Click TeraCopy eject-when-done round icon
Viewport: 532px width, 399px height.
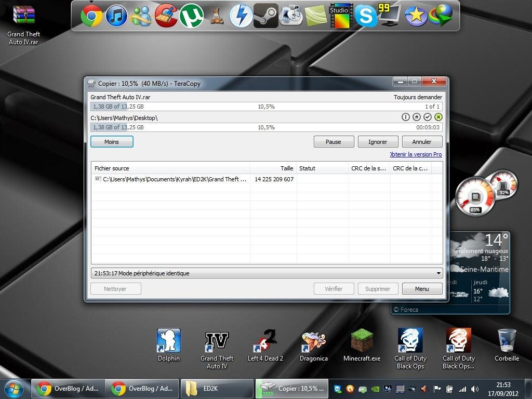417,117
